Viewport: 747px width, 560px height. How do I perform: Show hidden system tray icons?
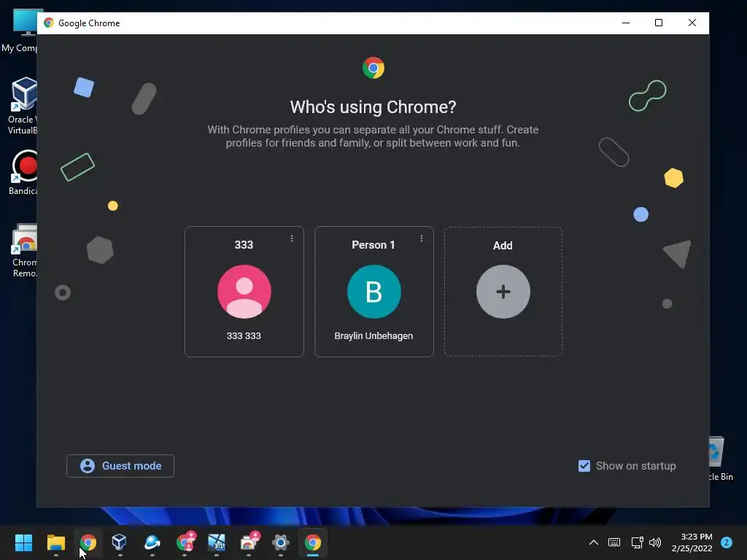tap(594, 542)
